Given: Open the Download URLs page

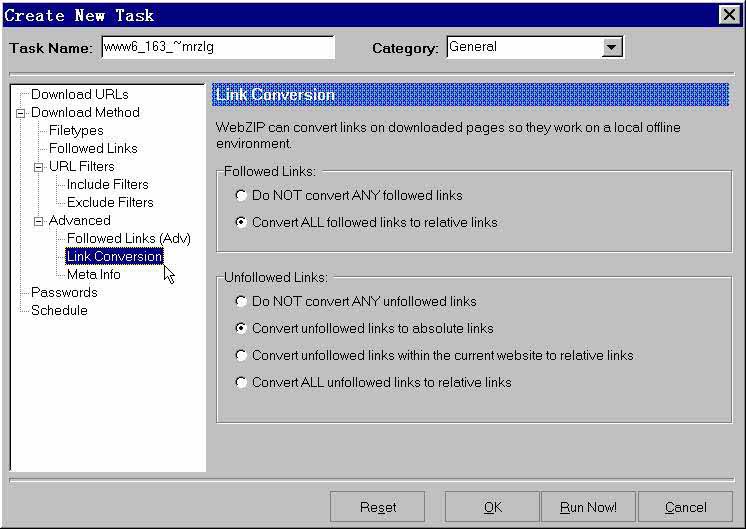Looking at the screenshot, I should 79,95.
